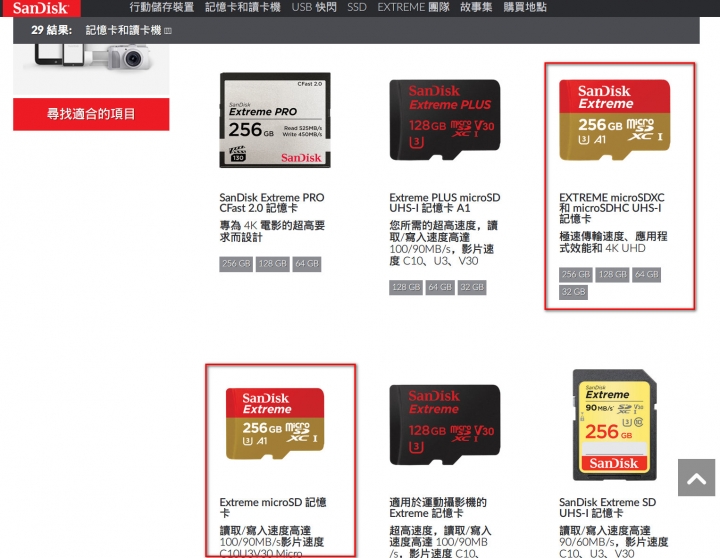Open Extreme PRO CFast 2.0 card image

click(x=275, y=120)
